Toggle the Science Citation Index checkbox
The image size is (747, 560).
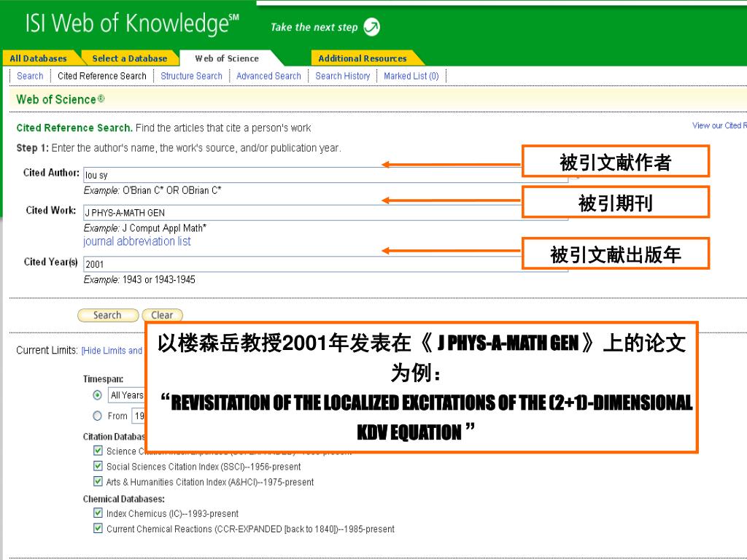(x=98, y=451)
